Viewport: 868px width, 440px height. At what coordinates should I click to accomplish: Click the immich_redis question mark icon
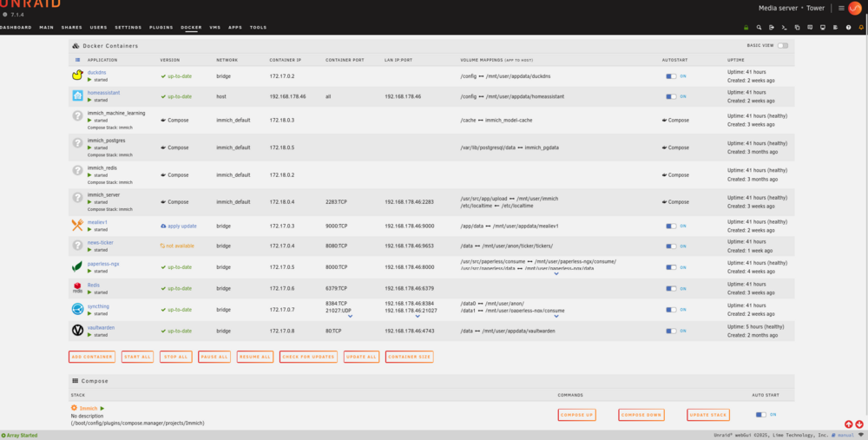pyautogui.click(x=77, y=170)
